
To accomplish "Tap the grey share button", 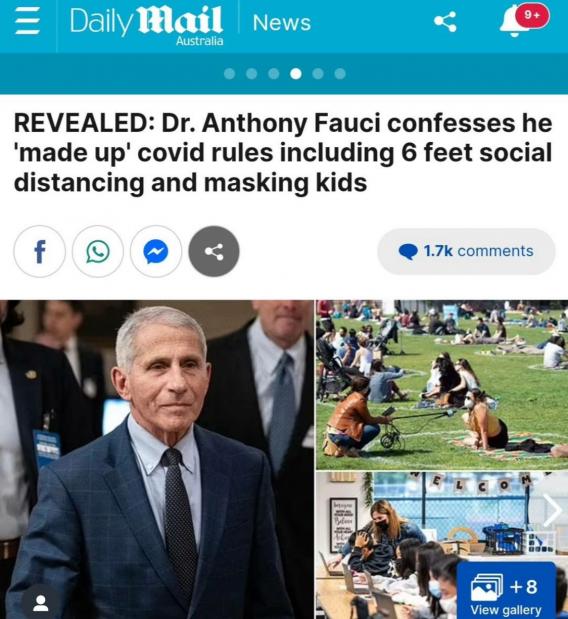I will [x=214, y=251].
